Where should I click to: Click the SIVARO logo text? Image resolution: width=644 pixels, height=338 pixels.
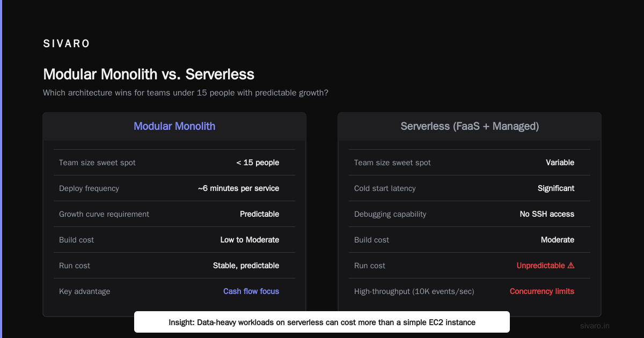click(67, 44)
